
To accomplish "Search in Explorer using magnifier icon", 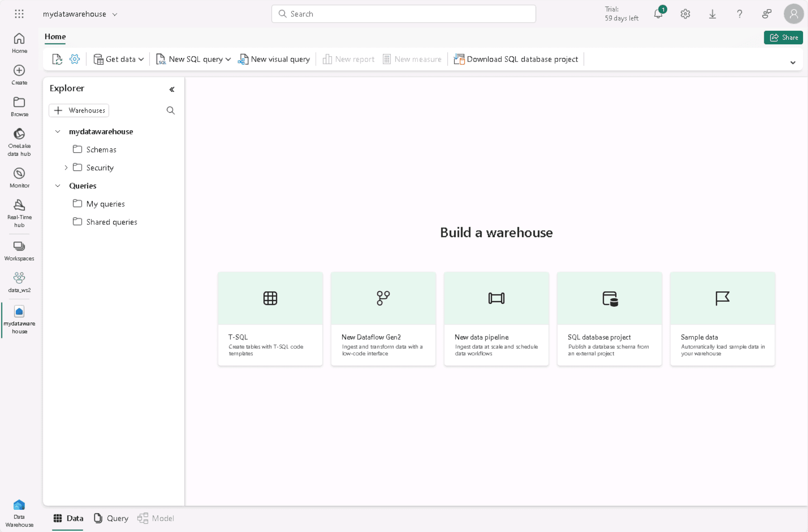I will (171, 110).
